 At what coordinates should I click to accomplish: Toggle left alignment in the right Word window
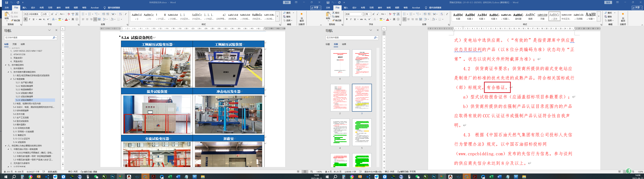[405, 19]
